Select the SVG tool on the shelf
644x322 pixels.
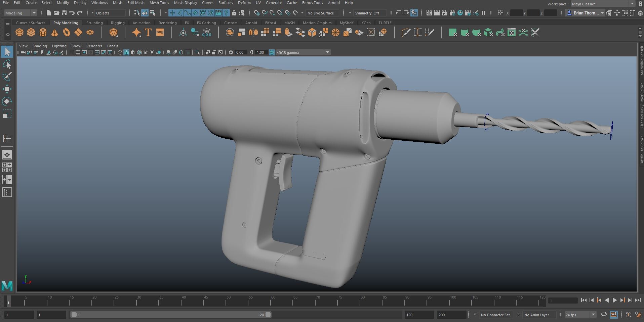click(160, 32)
